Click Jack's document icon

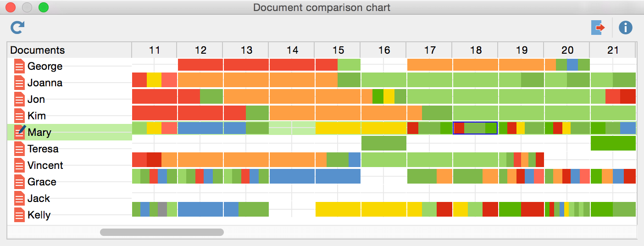(x=19, y=198)
